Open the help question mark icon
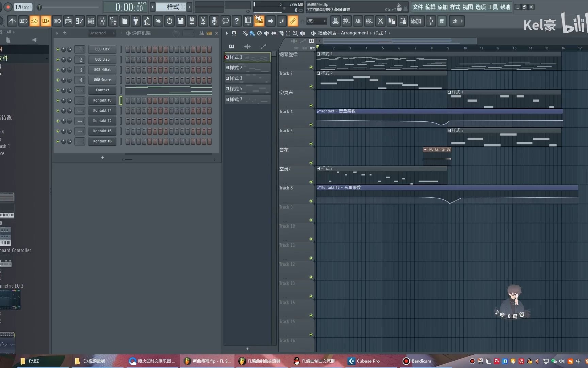 coord(237,21)
